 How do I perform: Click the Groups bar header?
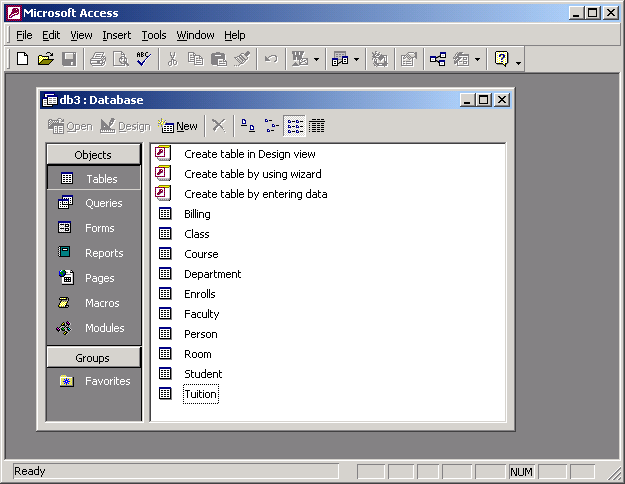click(93, 358)
